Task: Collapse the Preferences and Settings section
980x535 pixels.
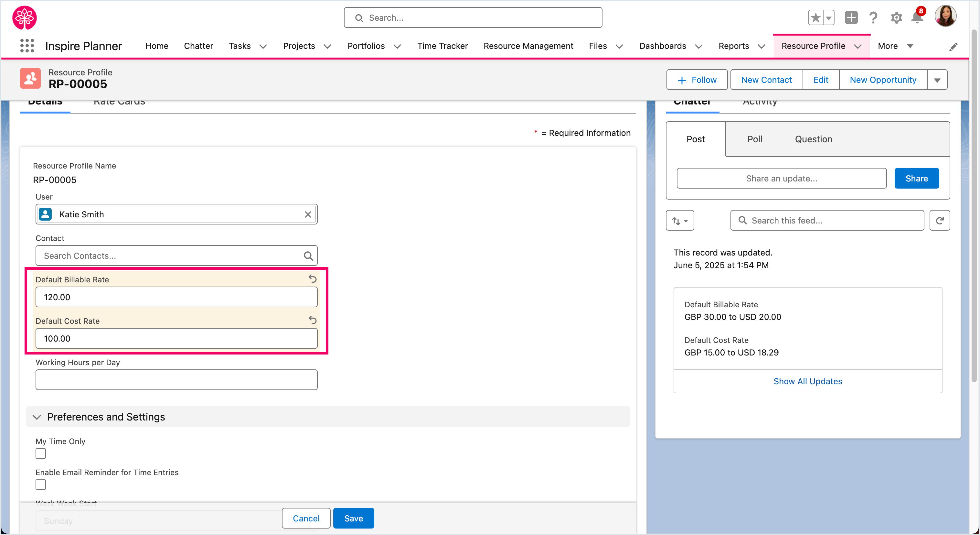Action: point(37,417)
